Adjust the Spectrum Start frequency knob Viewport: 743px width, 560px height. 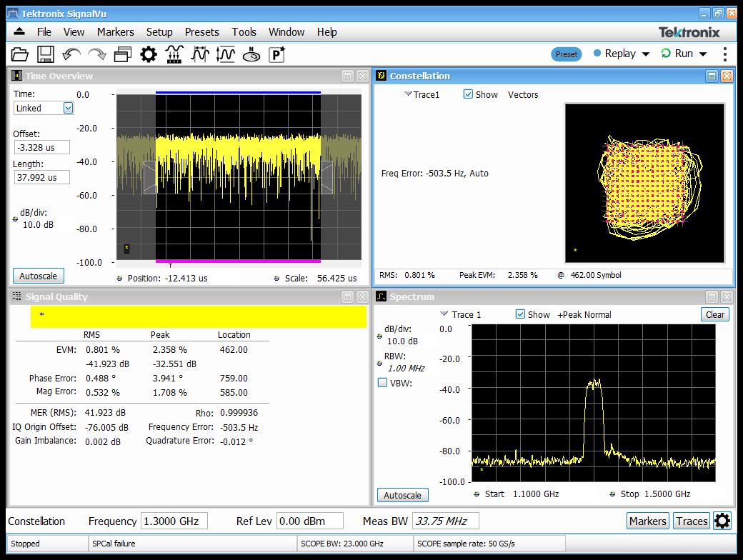(477, 494)
